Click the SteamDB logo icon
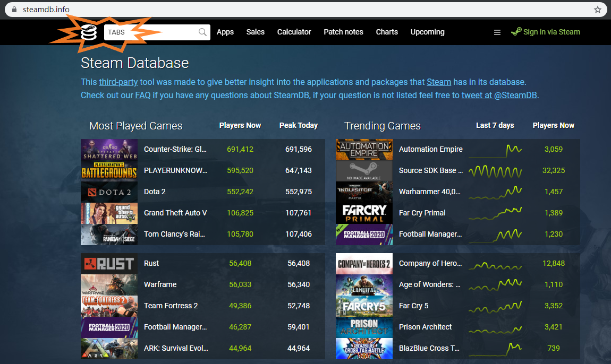611x364 pixels. click(88, 32)
